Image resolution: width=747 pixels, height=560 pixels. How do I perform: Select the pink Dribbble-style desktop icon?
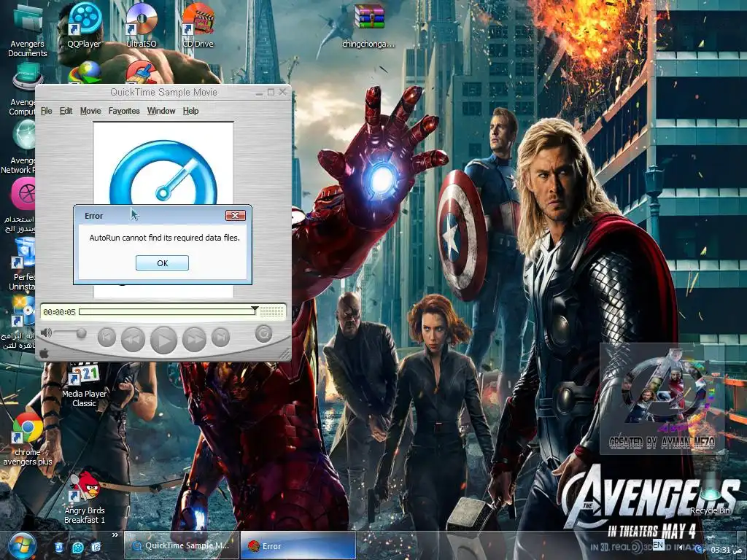(x=24, y=194)
